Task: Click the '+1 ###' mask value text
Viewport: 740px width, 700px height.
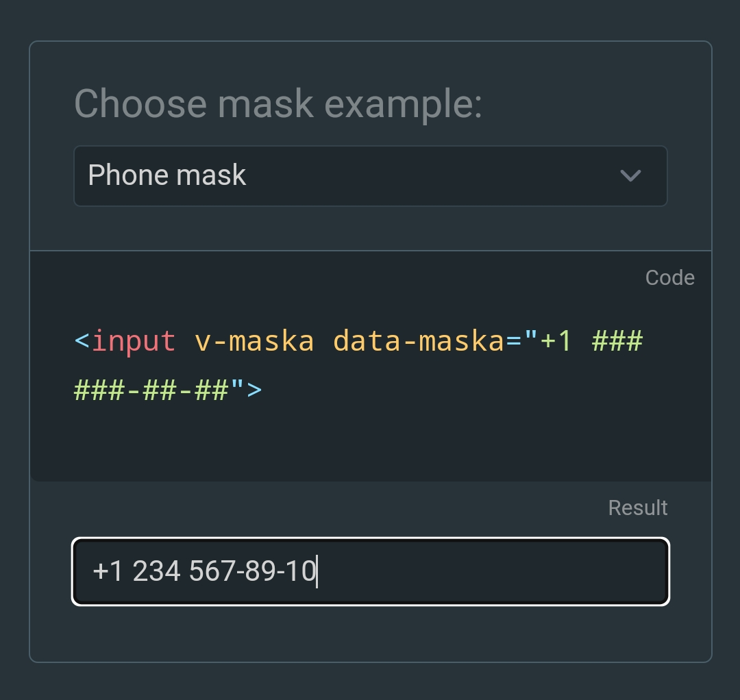Action: pos(591,340)
